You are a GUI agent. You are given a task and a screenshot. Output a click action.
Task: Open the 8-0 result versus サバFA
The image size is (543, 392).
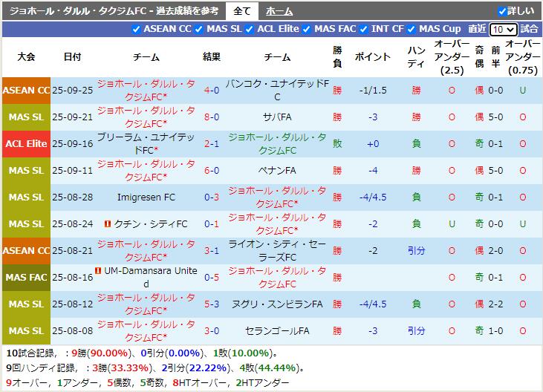[212, 117]
